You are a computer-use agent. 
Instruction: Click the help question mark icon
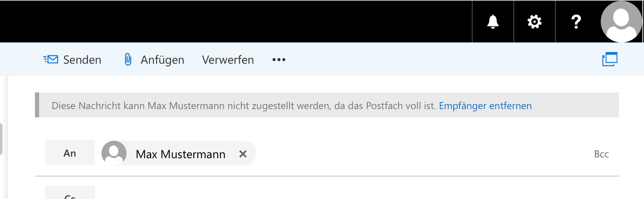pyautogui.click(x=576, y=22)
